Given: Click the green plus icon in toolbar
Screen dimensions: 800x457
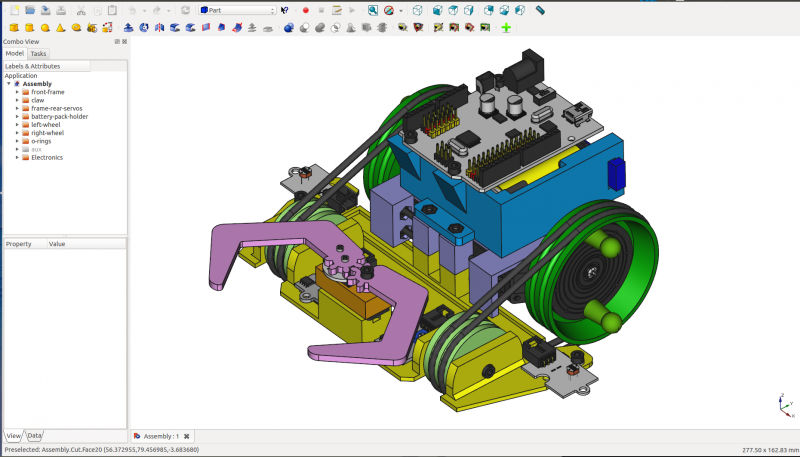Looking at the screenshot, I should [506, 27].
